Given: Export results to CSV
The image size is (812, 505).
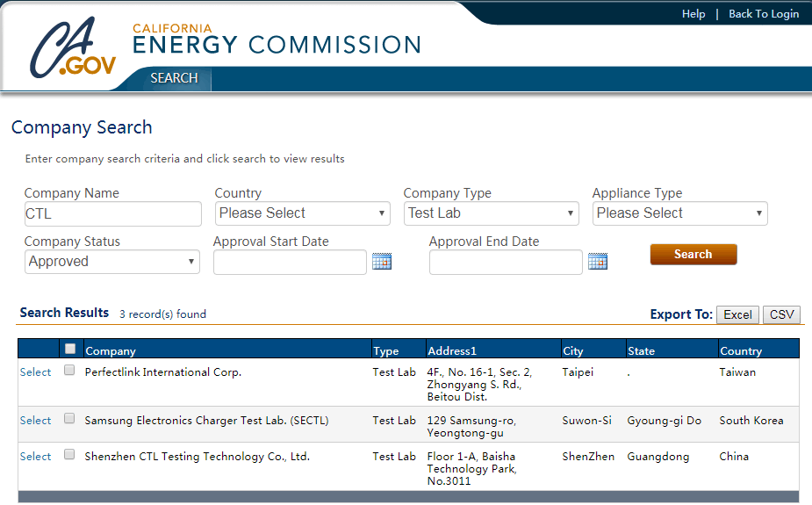Looking at the screenshot, I should (x=781, y=315).
